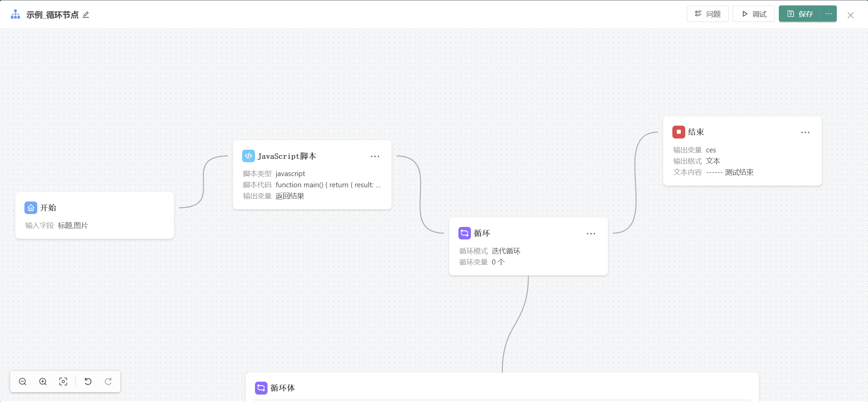Expand the ellipsis menu on 结束 node
Viewport: 868px width, 402px height.
click(x=805, y=132)
